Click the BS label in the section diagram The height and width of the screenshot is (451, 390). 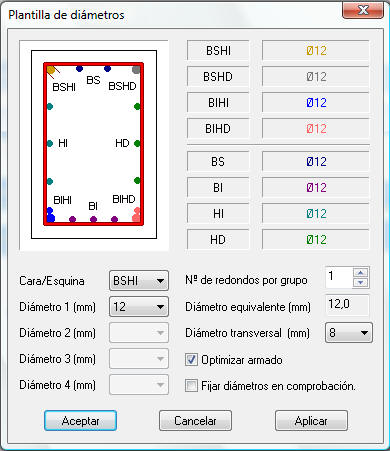point(93,80)
